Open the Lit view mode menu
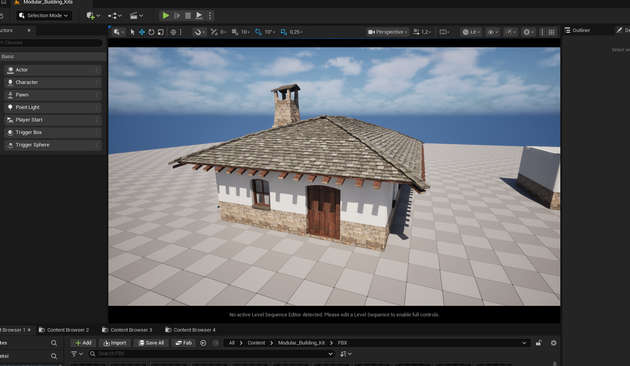Image resolution: width=630 pixels, height=366 pixels. [x=471, y=32]
